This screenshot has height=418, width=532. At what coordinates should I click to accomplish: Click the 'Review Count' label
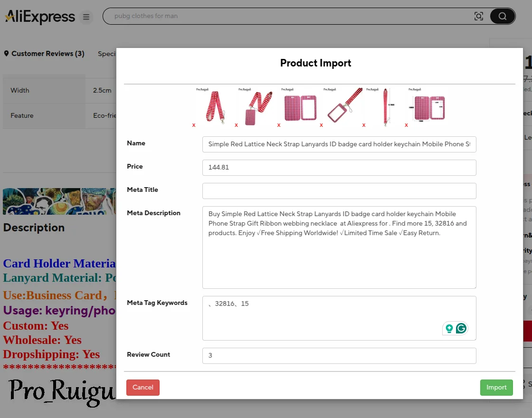pyautogui.click(x=148, y=354)
